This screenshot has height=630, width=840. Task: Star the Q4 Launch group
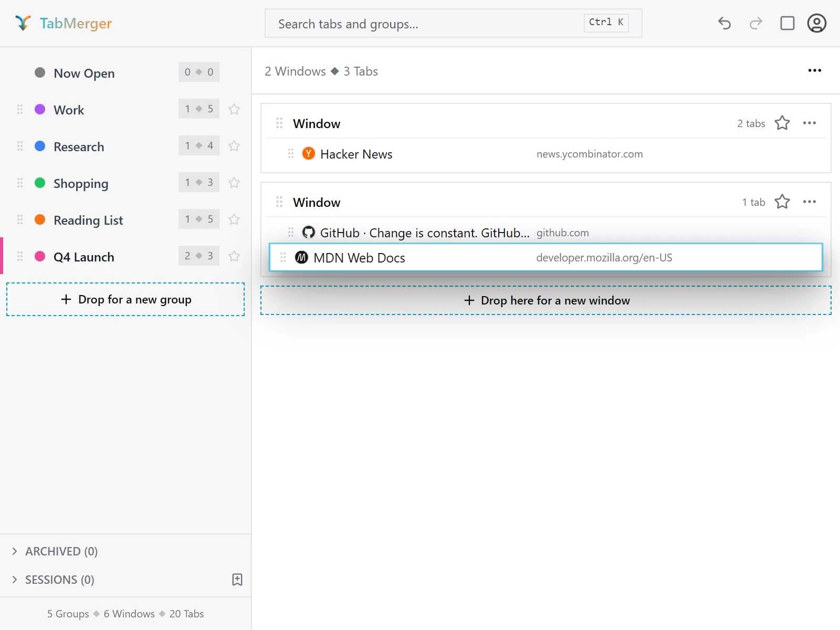234,256
